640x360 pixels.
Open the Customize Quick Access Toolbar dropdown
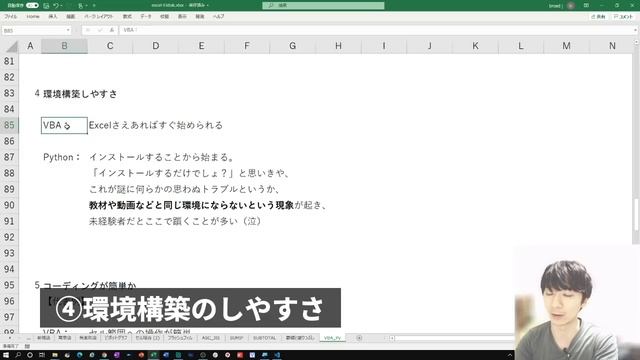(x=94, y=5)
